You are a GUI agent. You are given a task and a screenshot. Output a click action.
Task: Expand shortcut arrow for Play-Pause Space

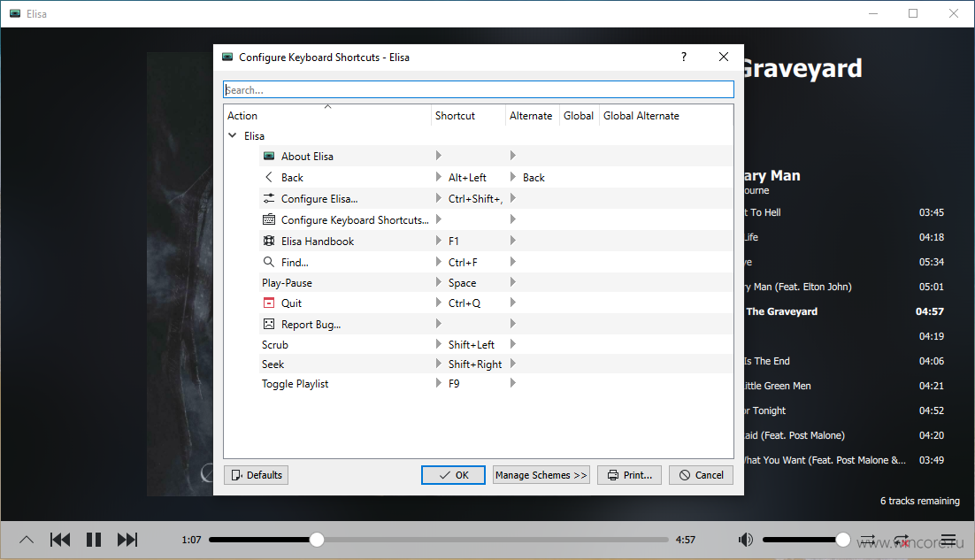[x=438, y=282]
